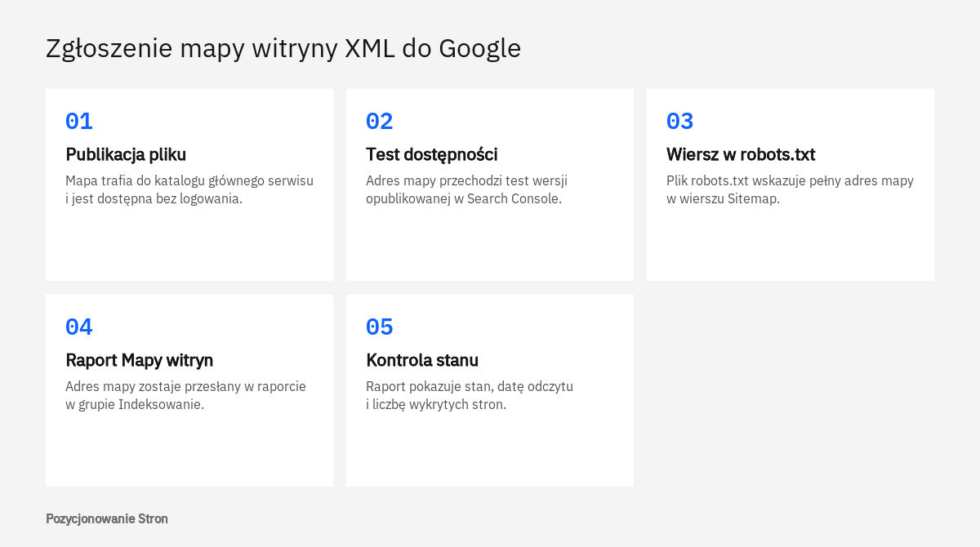Viewport: 980px width, 547px height.
Task: Click text "Adres mapy zostaje przesłany w raporcie"
Action: tap(185, 386)
